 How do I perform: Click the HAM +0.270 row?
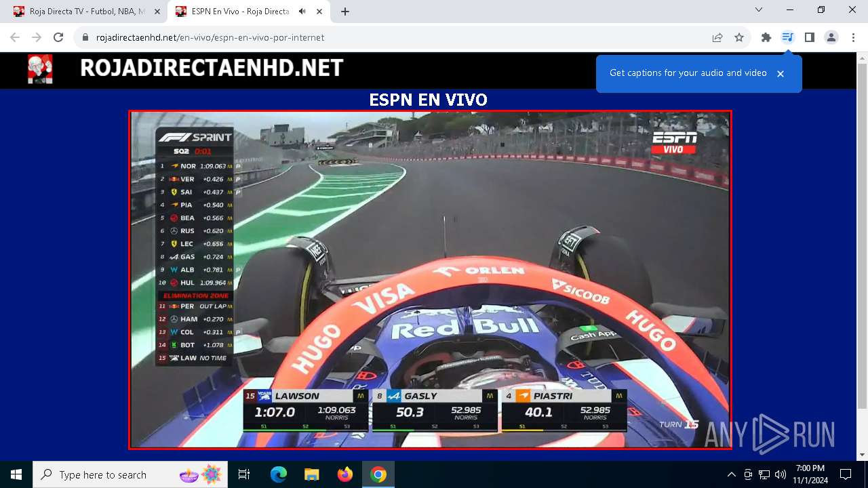coord(195,319)
